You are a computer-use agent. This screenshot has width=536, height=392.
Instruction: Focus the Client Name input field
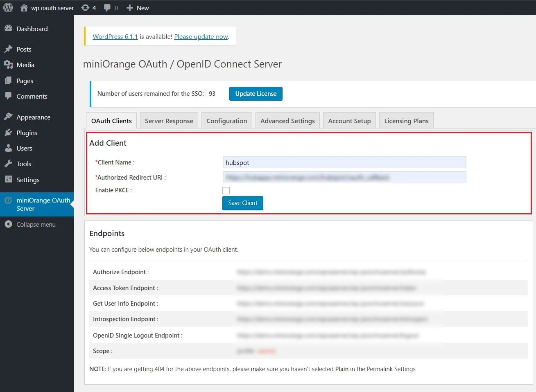click(344, 162)
